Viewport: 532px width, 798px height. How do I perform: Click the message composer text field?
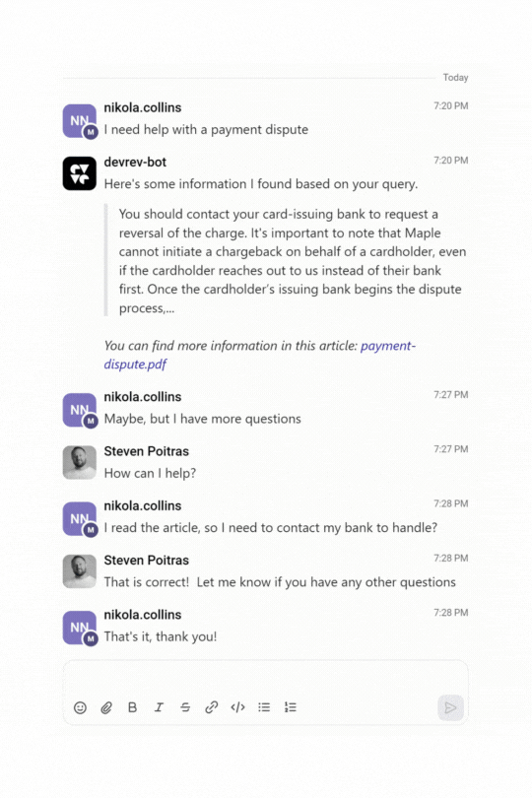coord(265,679)
